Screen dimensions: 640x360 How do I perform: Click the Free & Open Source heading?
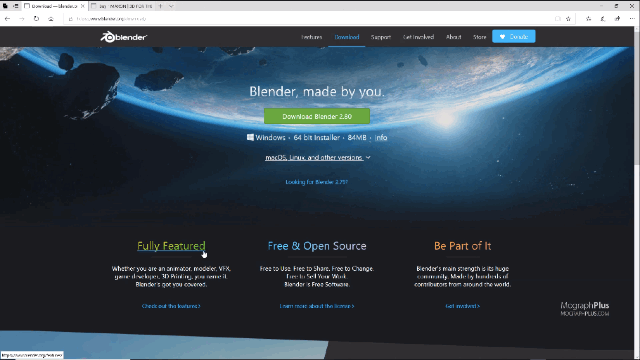(317, 246)
